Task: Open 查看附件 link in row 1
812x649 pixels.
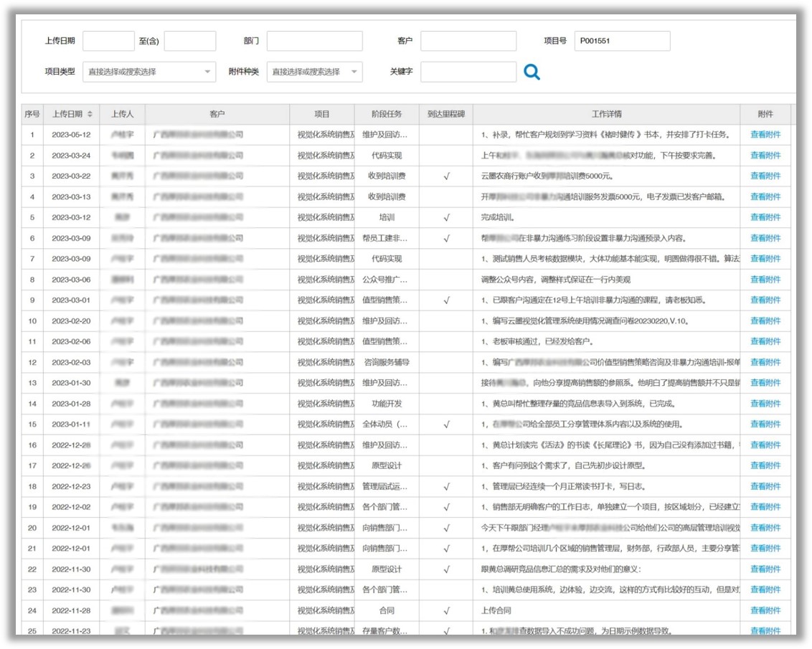Action: coord(765,135)
